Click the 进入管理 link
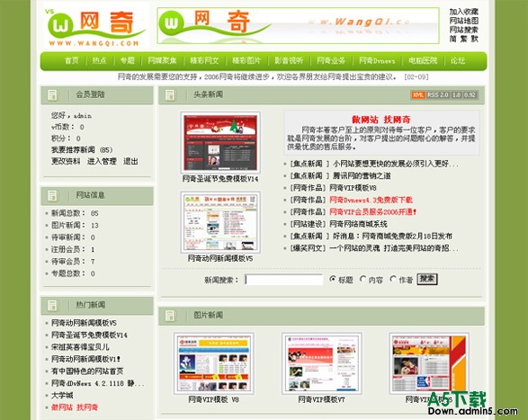The width and height of the screenshot is (528, 420). (x=102, y=161)
